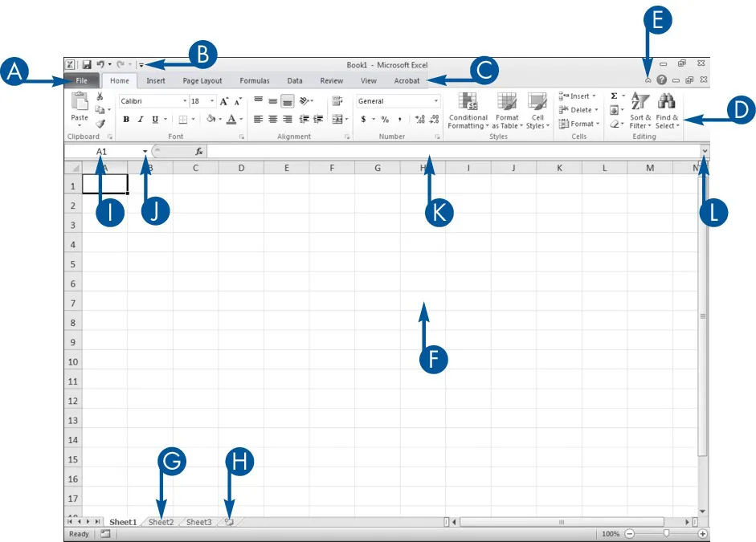The image size is (756, 542).
Task: Click the Format Painter brush icon
Action: coord(100,124)
